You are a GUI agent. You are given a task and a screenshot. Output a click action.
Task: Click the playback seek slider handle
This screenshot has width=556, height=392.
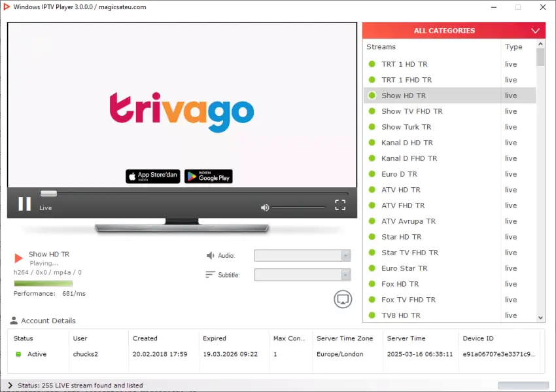(48, 193)
